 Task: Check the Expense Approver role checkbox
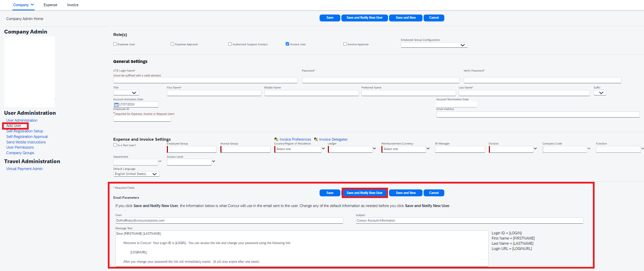(172, 44)
